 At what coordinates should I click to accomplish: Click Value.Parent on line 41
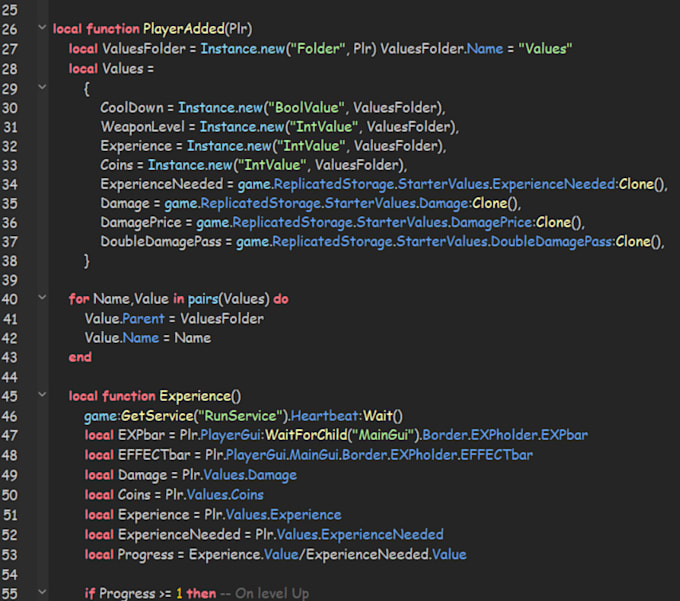coord(124,319)
